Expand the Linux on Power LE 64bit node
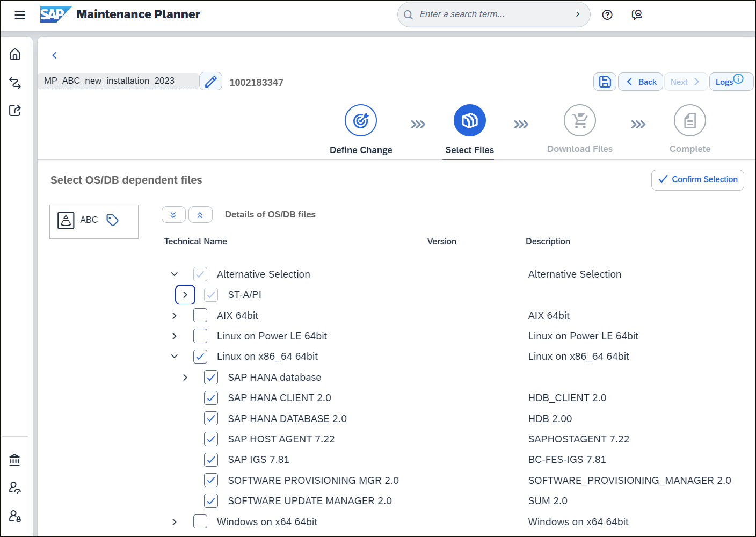756x537 pixels. [175, 336]
